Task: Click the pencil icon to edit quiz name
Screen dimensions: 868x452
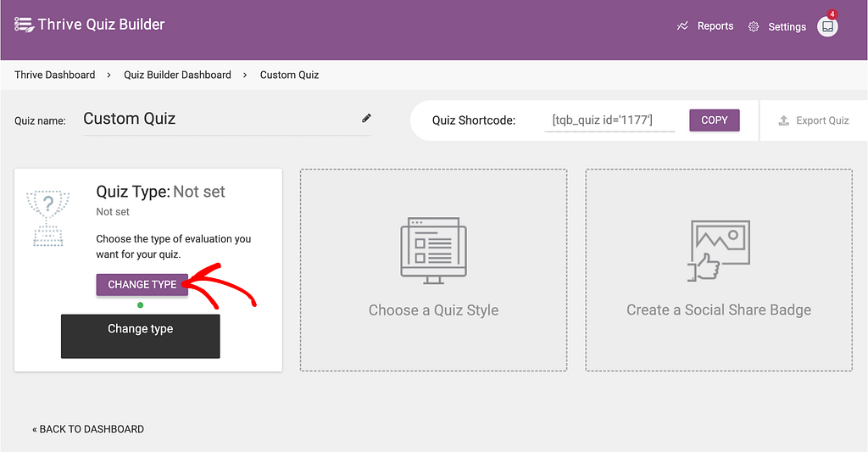Action: click(366, 119)
